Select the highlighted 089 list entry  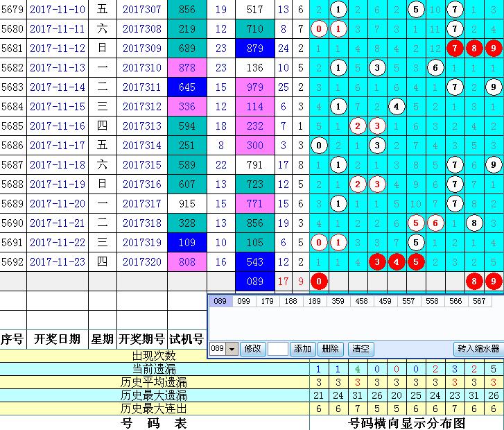pyautogui.click(x=220, y=302)
